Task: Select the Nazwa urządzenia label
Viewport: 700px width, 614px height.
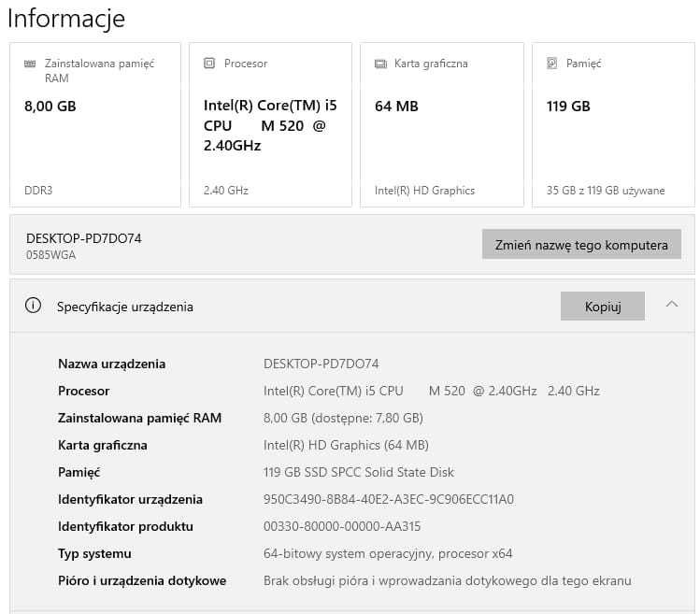Action: point(111,364)
